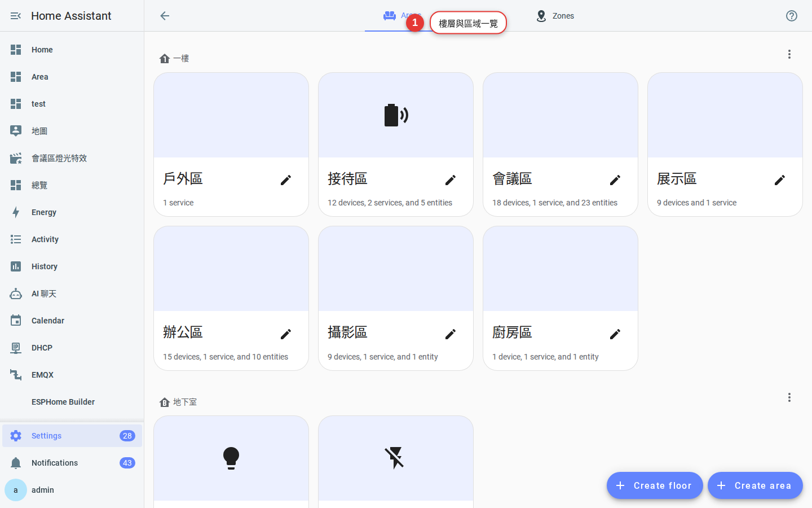Screen dimensions: 812x508
Task: Click '15 devices, 1 service, and 10 entities'
Action: [226, 357]
